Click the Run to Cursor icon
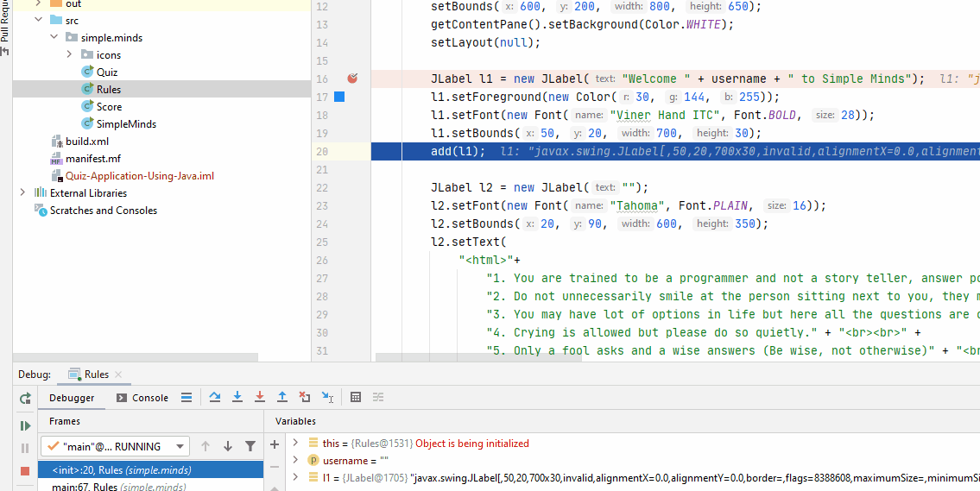The width and height of the screenshot is (980, 491). pyautogui.click(x=327, y=397)
